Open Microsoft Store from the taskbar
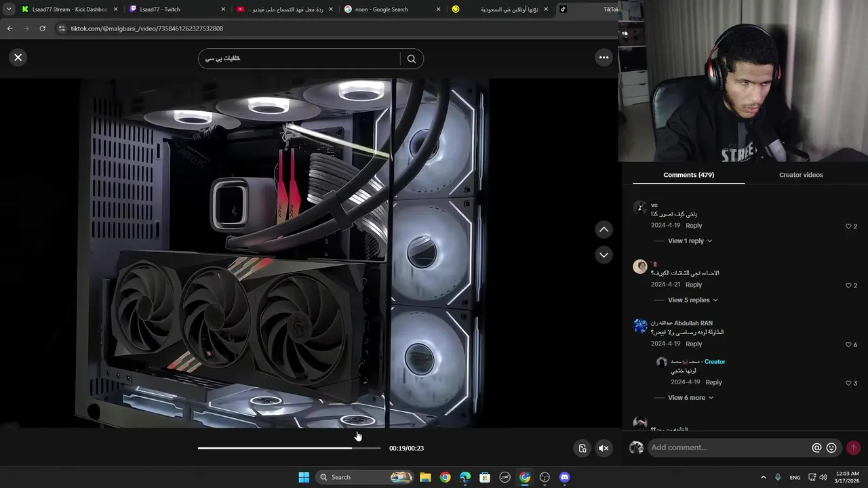 pos(485,477)
